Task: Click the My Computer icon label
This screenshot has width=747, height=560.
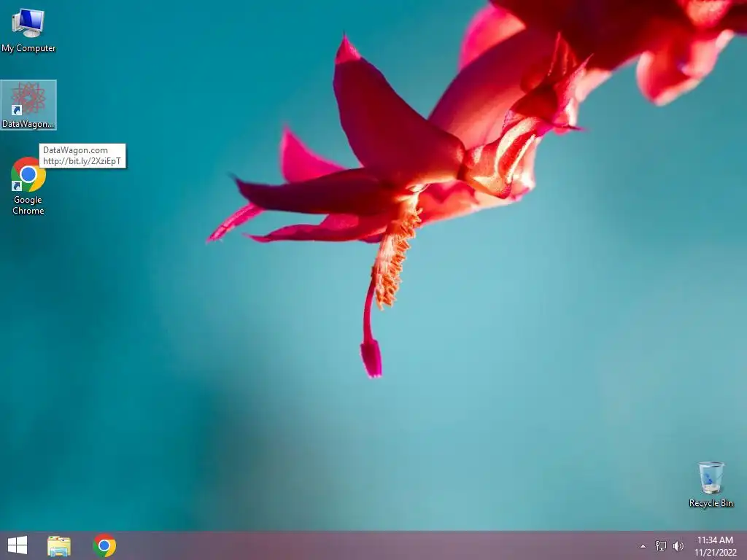Action: (x=28, y=48)
